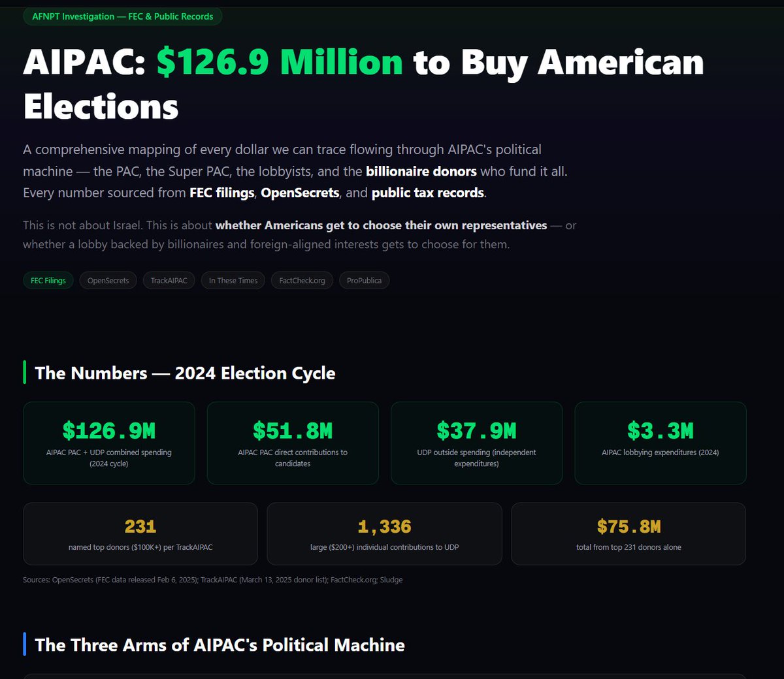Open the OpenSecrets source pill

coord(108,281)
